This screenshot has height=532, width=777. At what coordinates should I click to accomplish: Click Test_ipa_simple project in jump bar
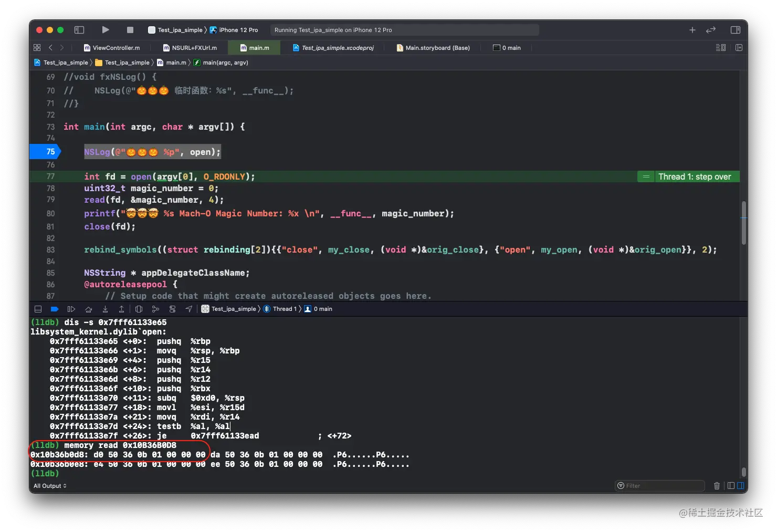tap(61, 62)
